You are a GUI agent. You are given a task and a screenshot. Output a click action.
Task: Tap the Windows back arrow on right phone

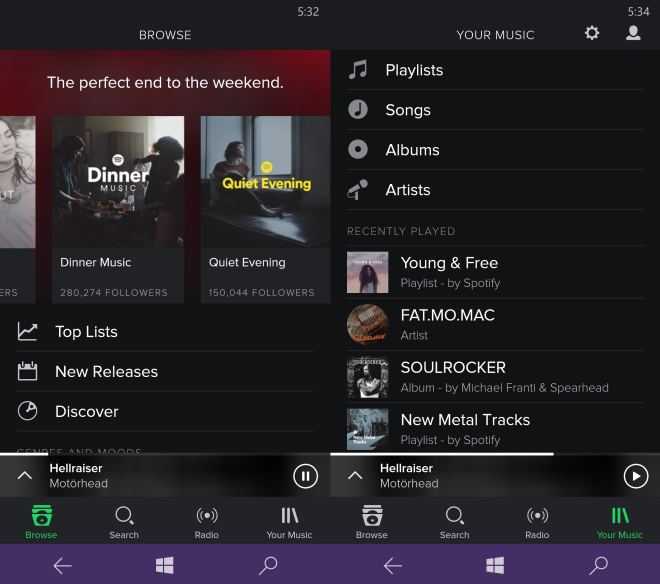(x=393, y=565)
